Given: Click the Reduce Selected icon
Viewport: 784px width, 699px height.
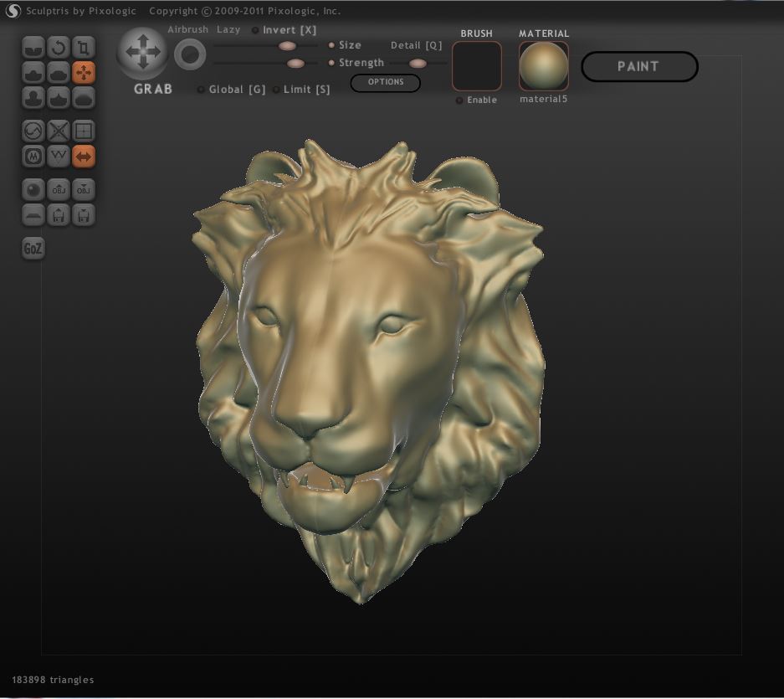Looking at the screenshot, I should 59,131.
